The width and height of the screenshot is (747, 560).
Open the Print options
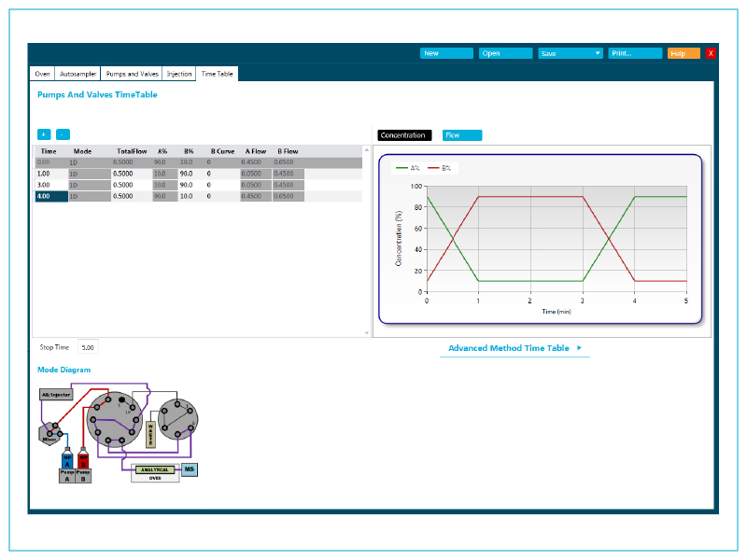pyautogui.click(x=635, y=53)
